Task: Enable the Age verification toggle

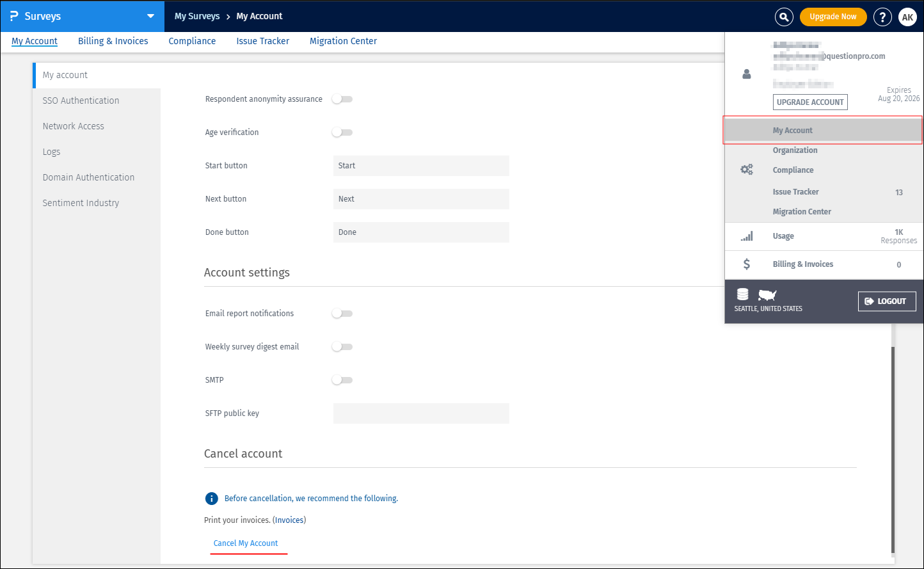Action: click(342, 132)
